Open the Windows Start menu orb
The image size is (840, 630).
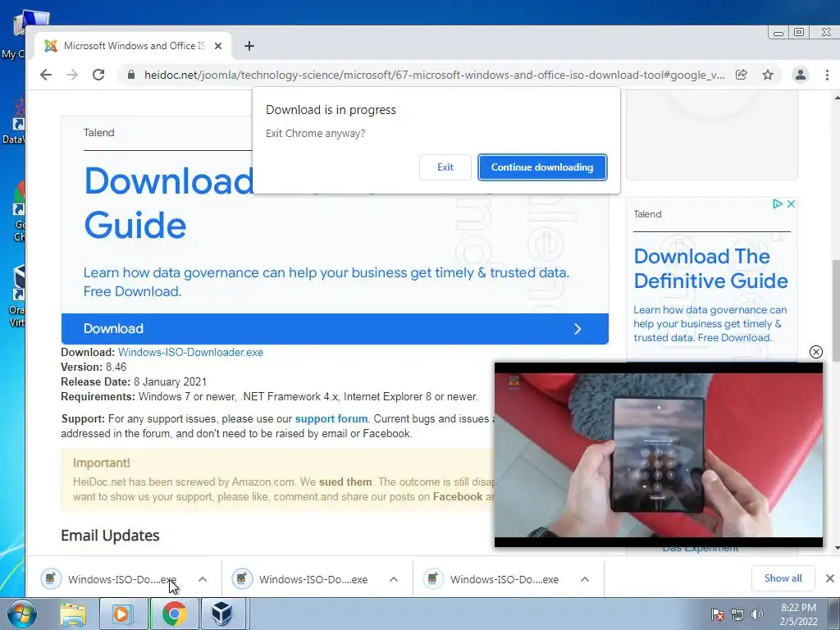click(x=22, y=614)
